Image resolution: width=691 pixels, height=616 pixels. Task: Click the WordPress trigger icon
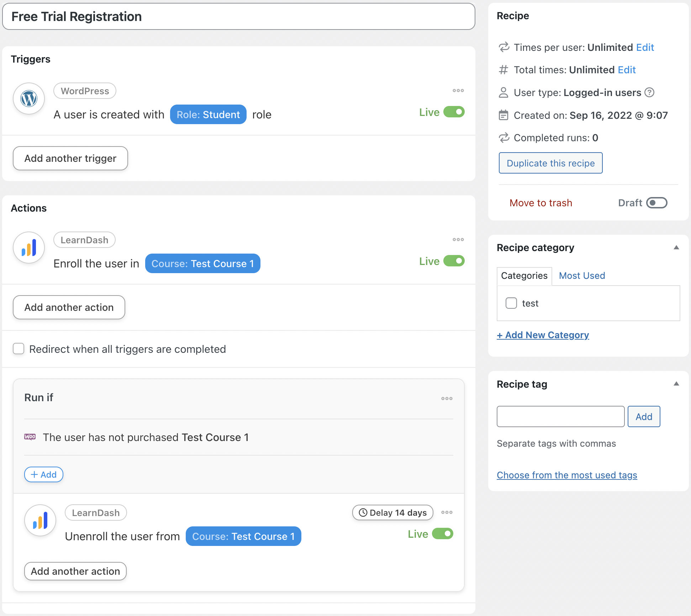click(x=28, y=99)
